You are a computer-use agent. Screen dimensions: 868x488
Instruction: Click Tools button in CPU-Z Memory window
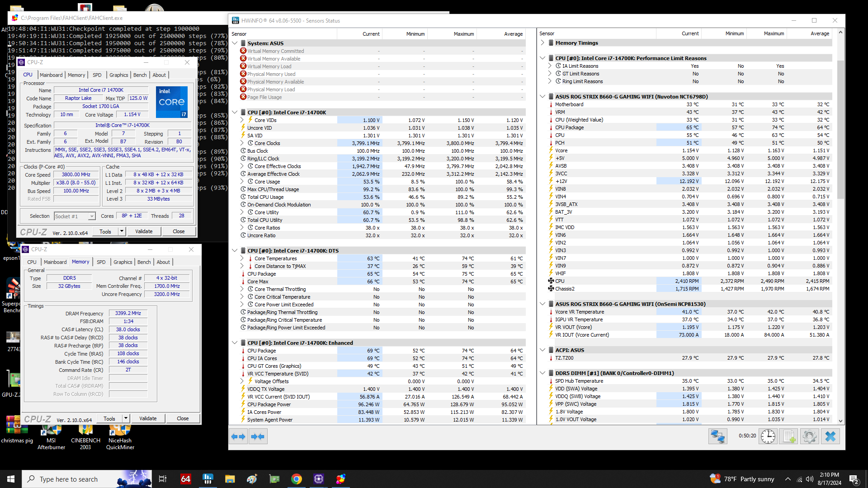click(x=109, y=418)
